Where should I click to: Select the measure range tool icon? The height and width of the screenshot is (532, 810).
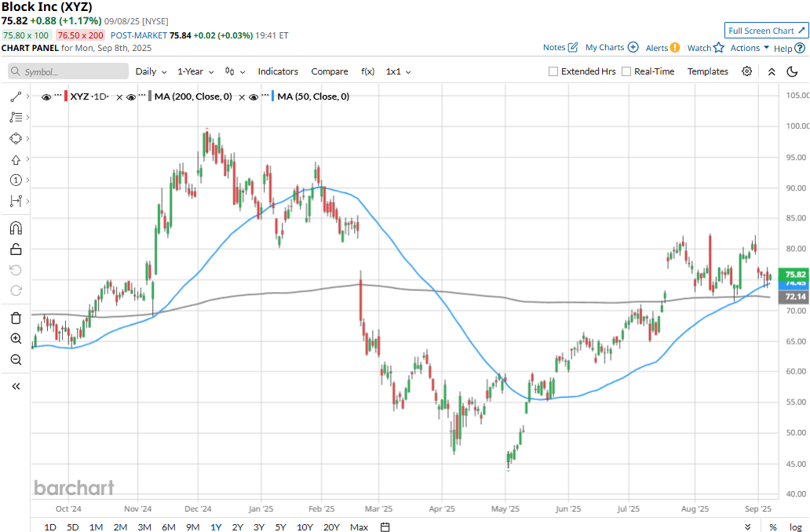coord(16,201)
